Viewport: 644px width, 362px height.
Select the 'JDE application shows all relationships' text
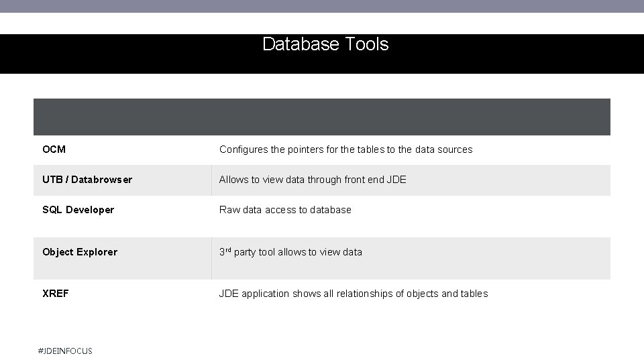pos(354,294)
